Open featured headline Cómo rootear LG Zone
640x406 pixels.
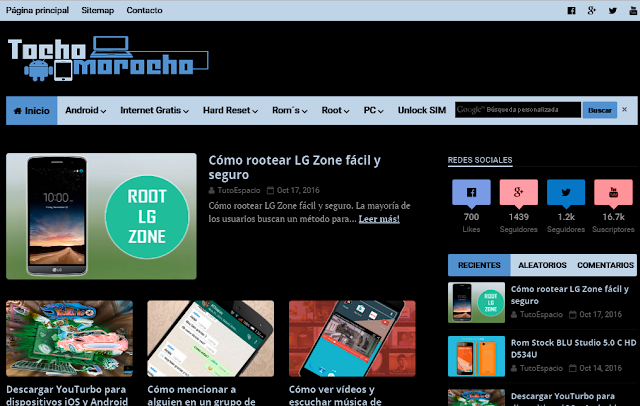coord(294,167)
